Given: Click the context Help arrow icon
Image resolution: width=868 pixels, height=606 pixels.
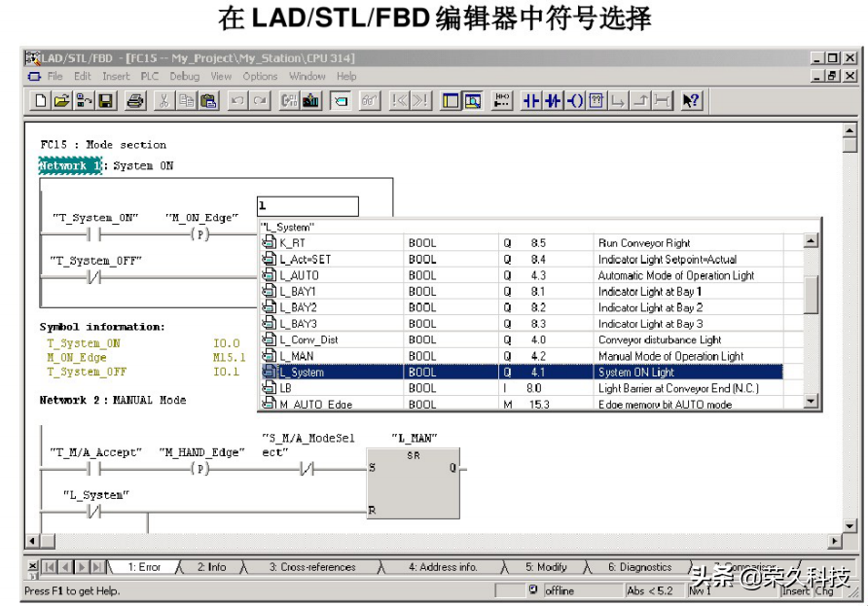Looking at the screenshot, I should pos(692,101).
